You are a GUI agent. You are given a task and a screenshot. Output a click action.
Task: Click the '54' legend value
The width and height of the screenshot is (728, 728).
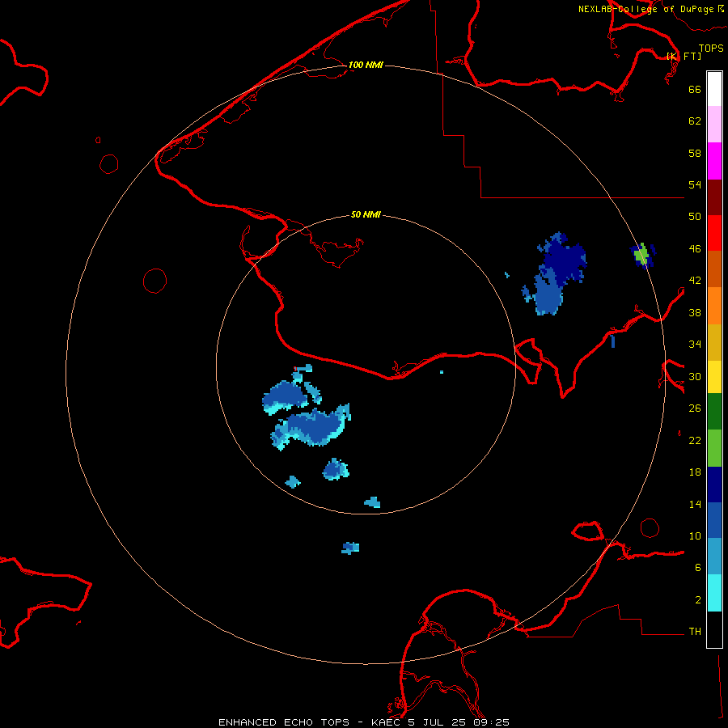[x=695, y=184]
